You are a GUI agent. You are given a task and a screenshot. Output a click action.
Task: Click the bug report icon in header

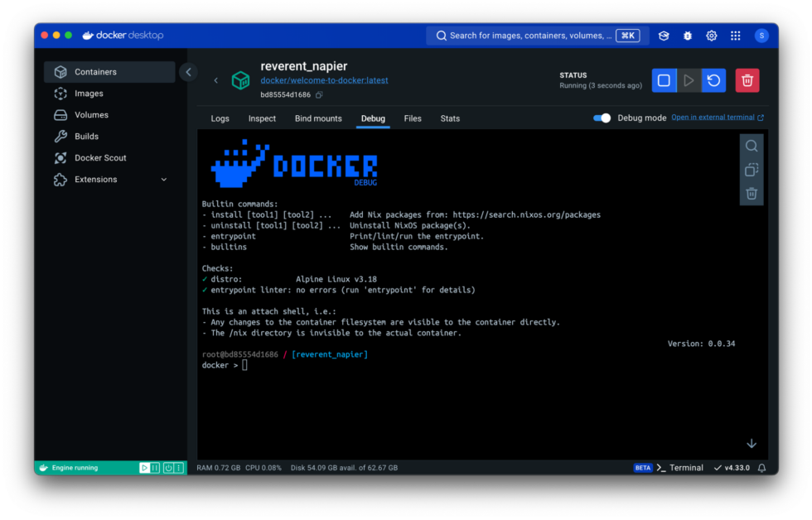coord(687,36)
